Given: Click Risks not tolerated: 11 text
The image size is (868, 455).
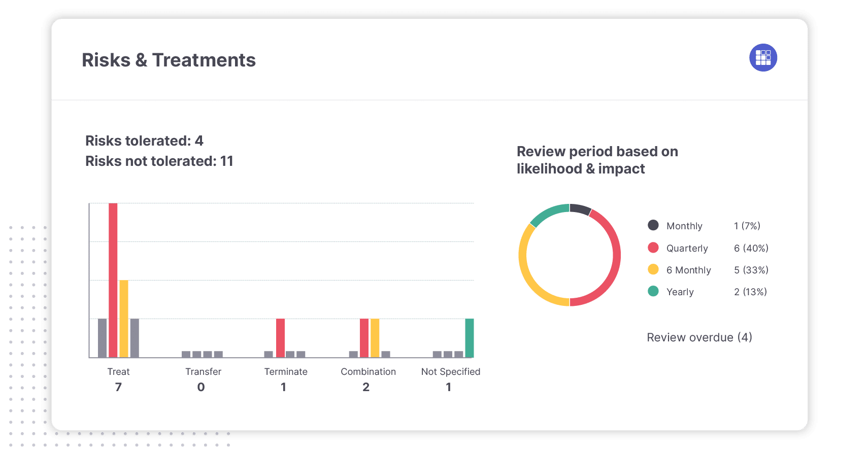Looking at the screenshot, I should [159, 161].
